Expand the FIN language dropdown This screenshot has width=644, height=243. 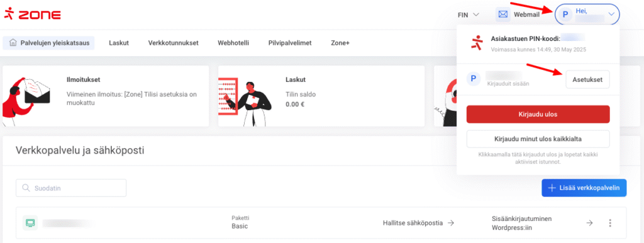[x=469, y=15]
